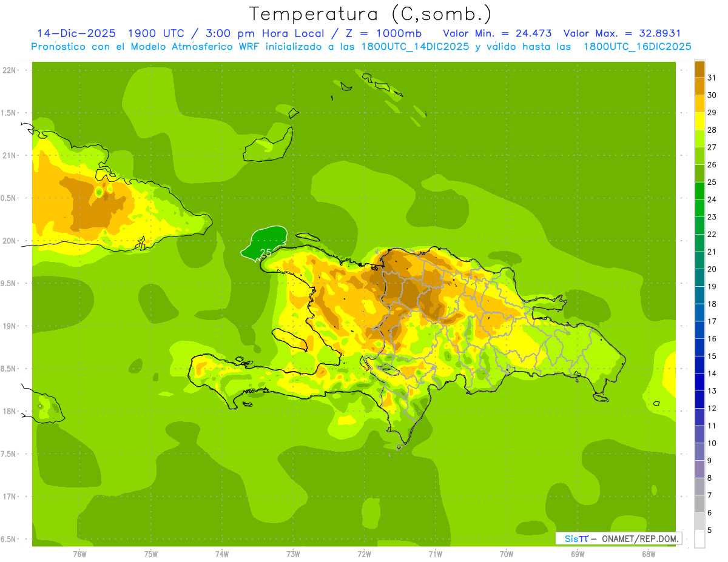
Task: Select the legend color band between 26 and 27
Action: 699,156
